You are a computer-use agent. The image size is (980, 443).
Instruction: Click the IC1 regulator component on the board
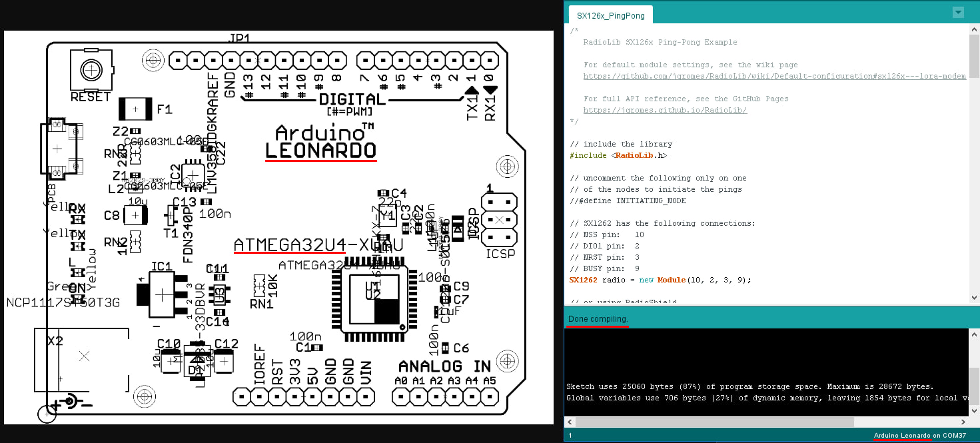tap(162, 294)
